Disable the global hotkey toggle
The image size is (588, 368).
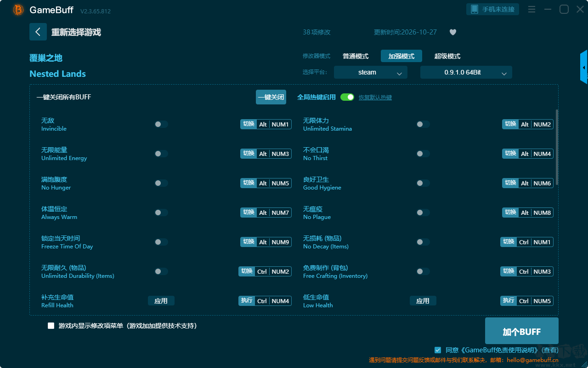pos(347,97)
